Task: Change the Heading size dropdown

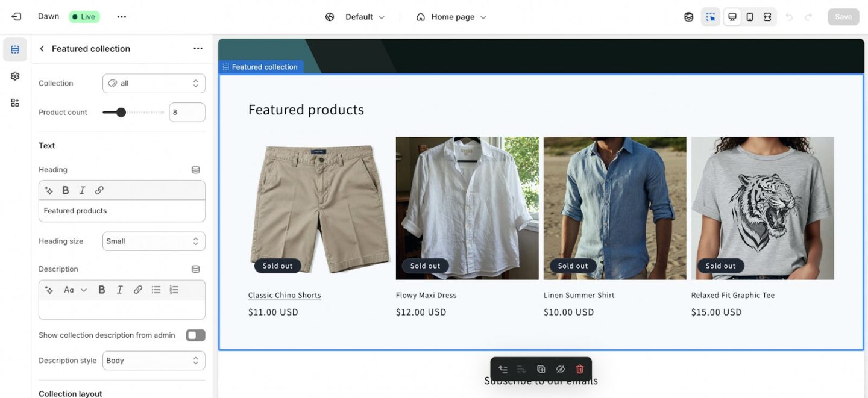Action: click(x=153, y=241)
